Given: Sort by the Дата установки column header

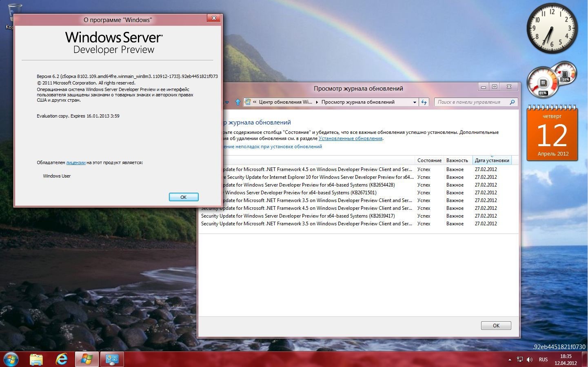Looking at the screenshot, I should [x=492, y=160].
